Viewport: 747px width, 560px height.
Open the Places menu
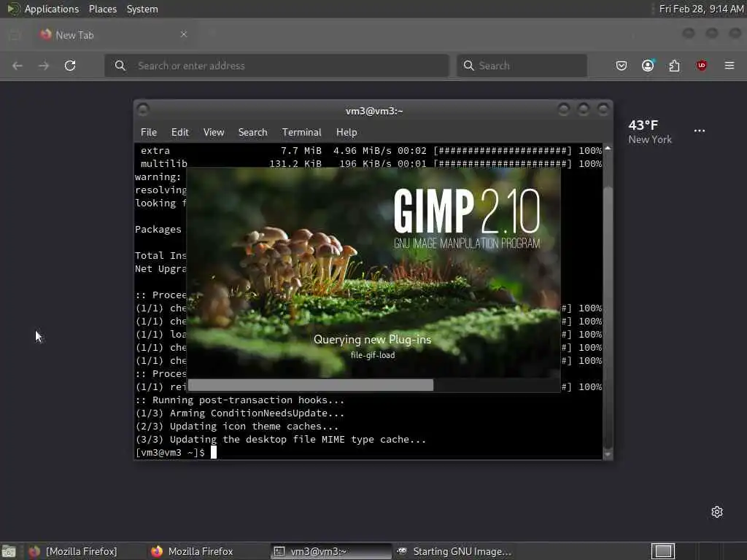tap(103, 9)
